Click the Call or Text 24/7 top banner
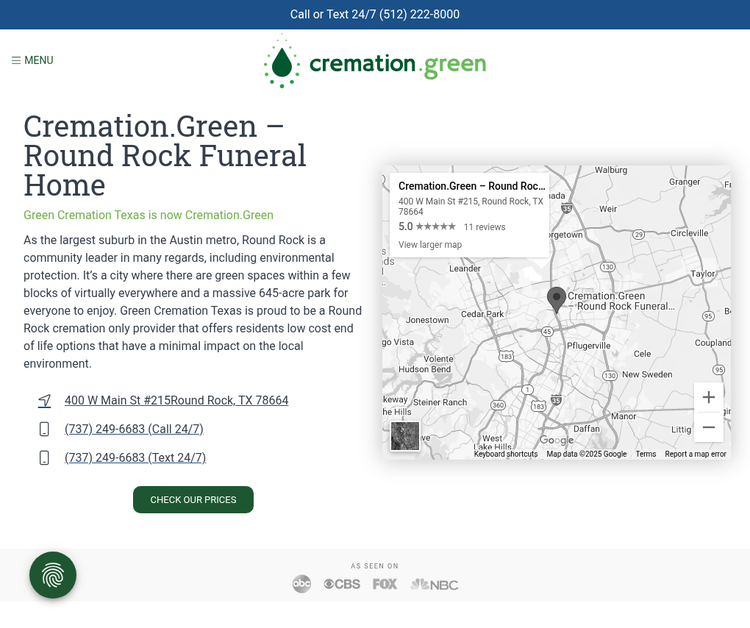Image resolution: width=750 pixels, height=628 pixels. 375,14
